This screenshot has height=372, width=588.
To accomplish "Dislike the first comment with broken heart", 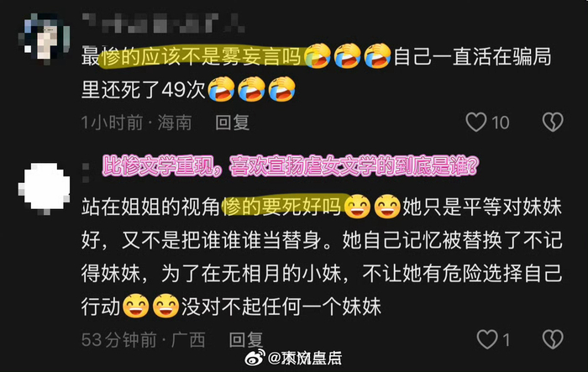I will 553,123.
